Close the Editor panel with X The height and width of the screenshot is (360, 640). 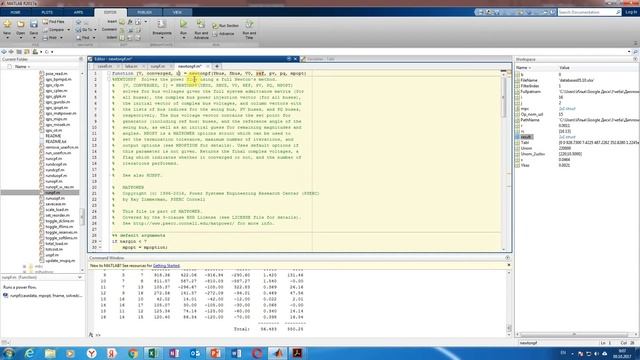pos(295,59)
